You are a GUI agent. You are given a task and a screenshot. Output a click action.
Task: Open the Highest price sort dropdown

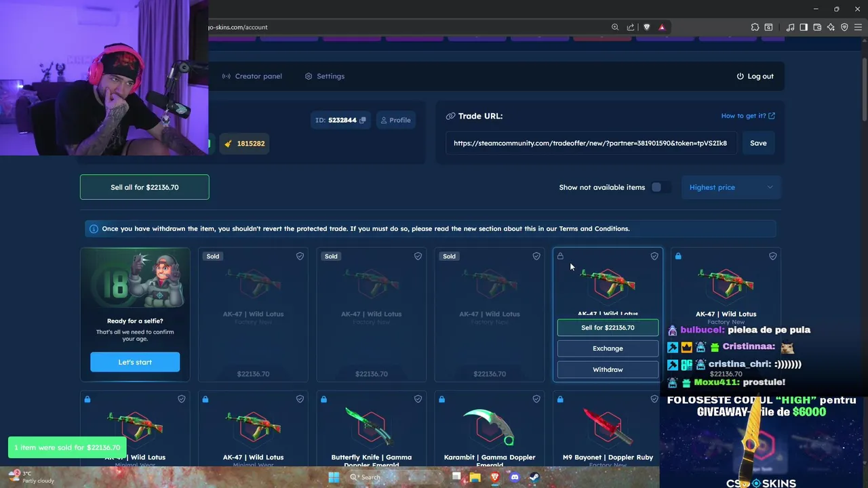pyautogui.click(x=731, y=187)
